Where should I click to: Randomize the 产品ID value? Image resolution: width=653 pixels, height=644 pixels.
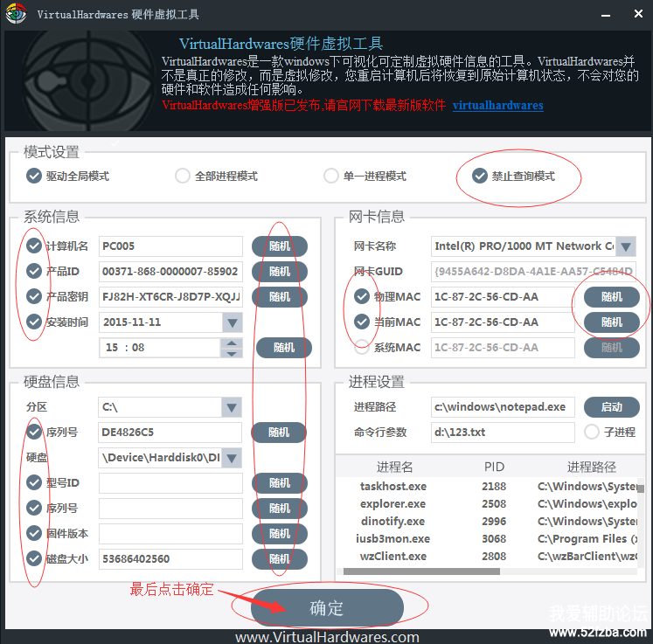click(x=280, y=272)
